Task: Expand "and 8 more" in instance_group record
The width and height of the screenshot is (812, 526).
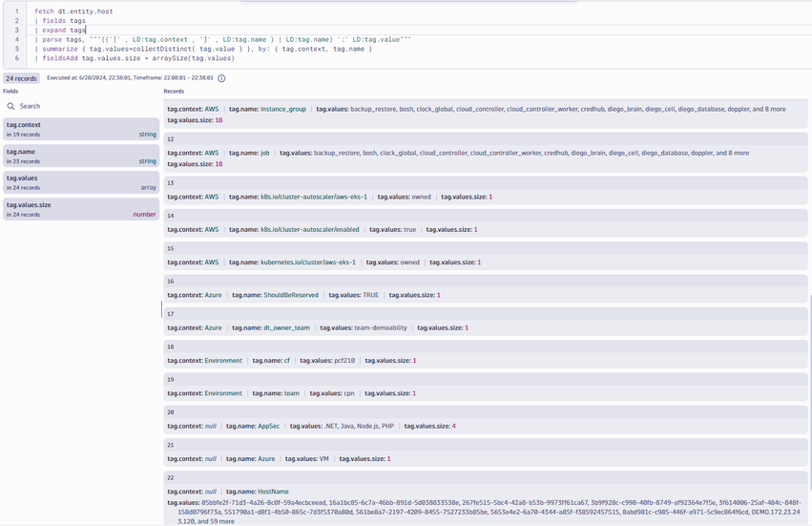Action: (x=769, y=109)
